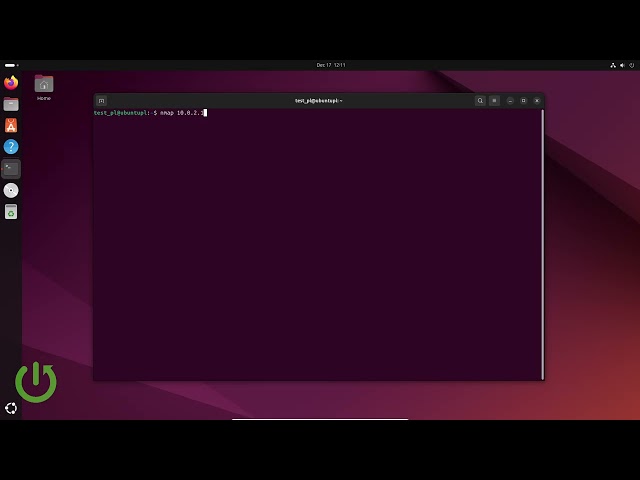640x480 pixels.
Task: Click the terminal window title text
Action: tap(318, 101)
